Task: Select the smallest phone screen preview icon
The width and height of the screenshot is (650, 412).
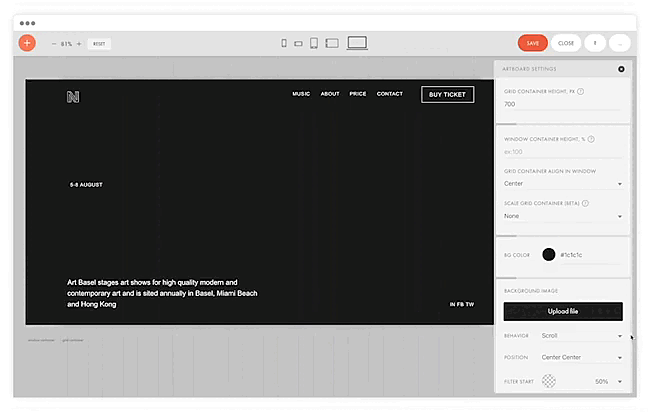Action: click(x=284, y=43)
